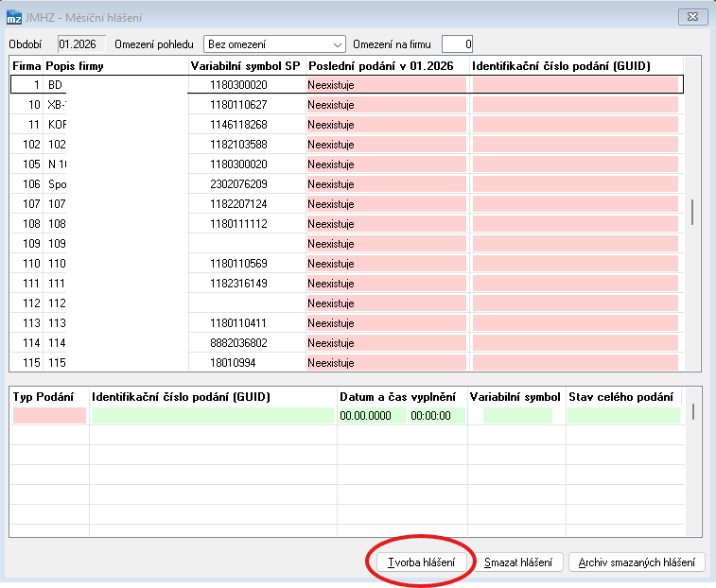Click the Omezení na firmu input field
The image size is (716, 588).
click(457, 44)
